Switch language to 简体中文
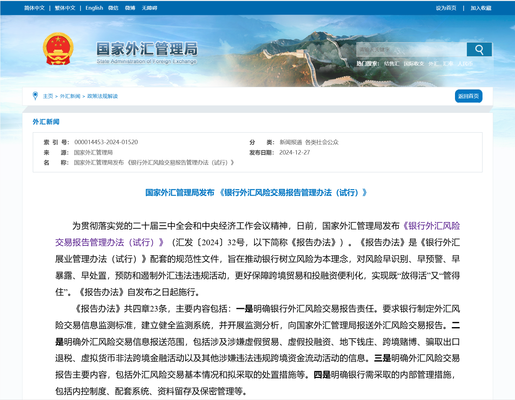The image size is (515, 400). (34, 8)
